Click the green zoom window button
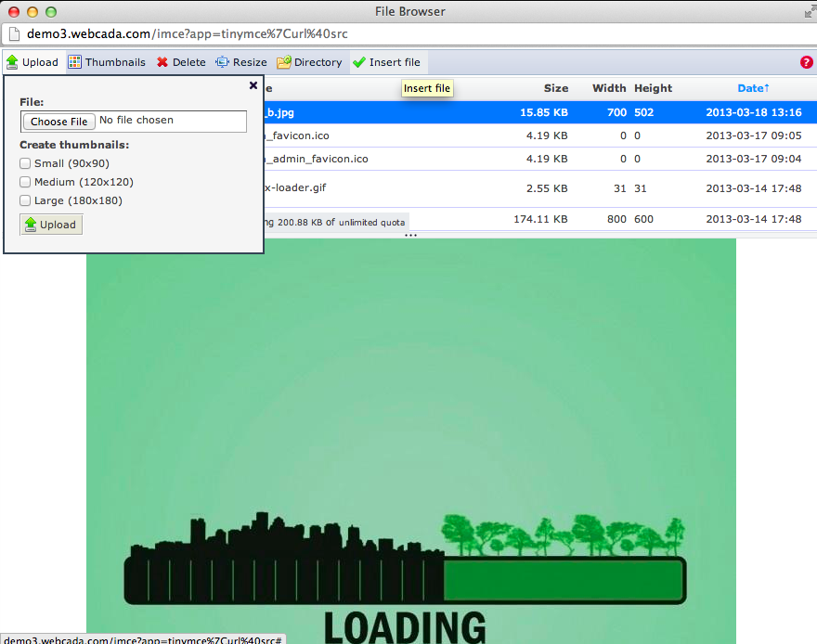Screen dimensions: 817x644 [x=50, y=11]
